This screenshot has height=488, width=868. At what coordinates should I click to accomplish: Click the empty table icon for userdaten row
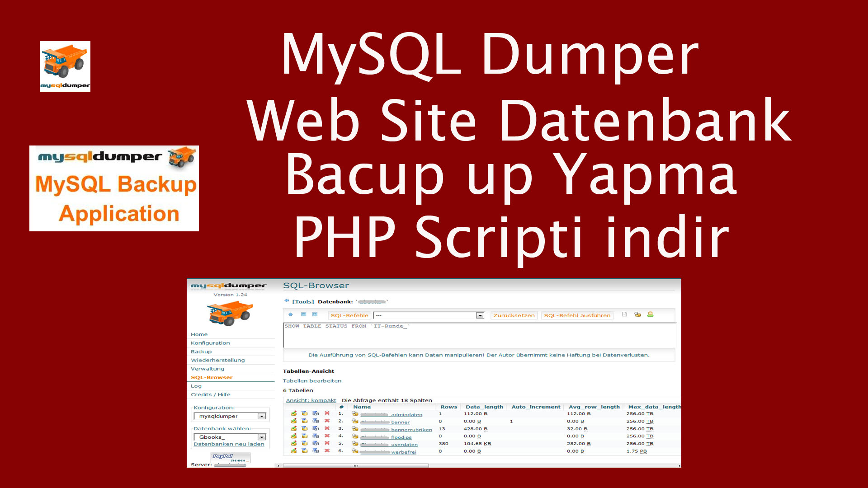(x=304, y=443)
